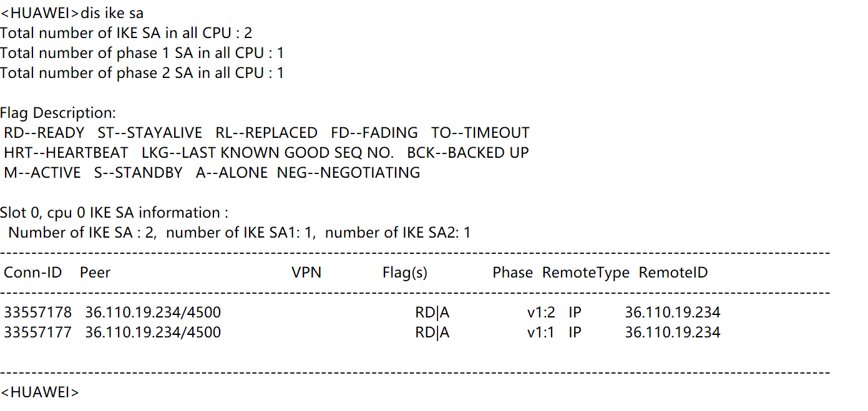Click the bottom <HUAWEI> prompt
This screenshot has width=868, height=411.
click(x=40, y=392)
